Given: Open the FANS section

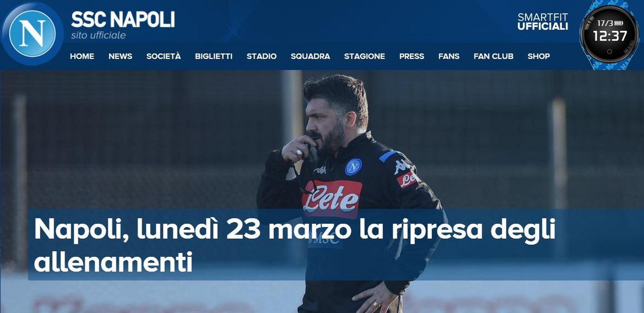Looking at the screenshot, I should coord(449,56).
